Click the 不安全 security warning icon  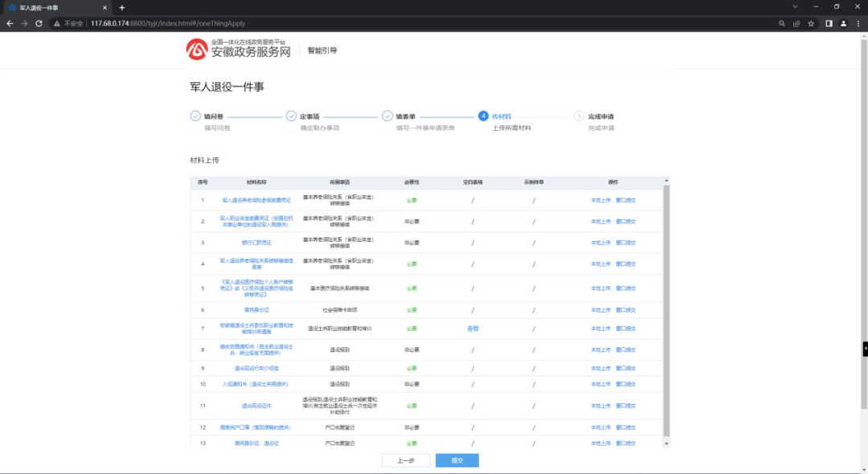tap(56, 24)
